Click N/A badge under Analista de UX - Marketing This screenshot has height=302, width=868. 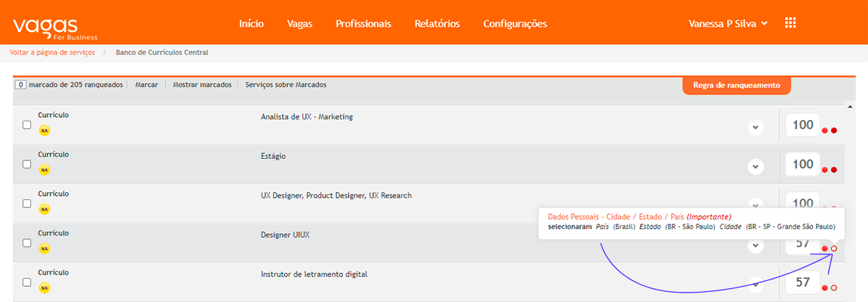pos(44,131)
